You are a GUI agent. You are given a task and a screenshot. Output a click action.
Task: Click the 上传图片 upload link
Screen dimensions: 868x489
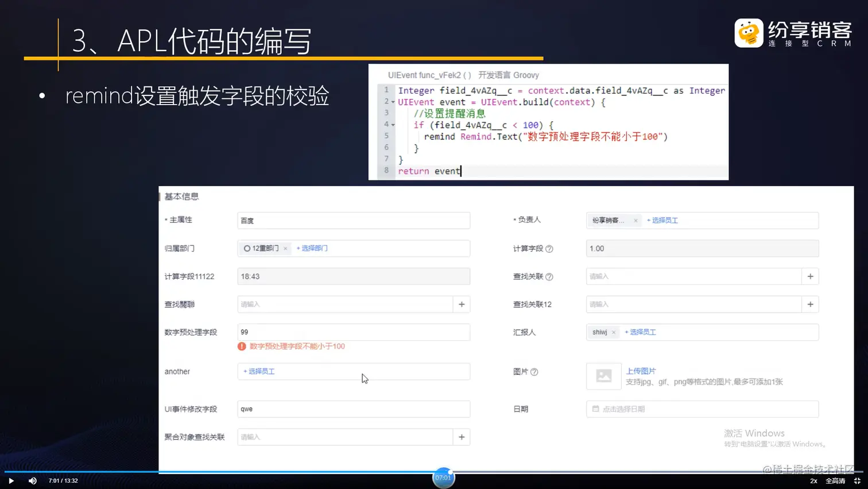tap(641, 371)
